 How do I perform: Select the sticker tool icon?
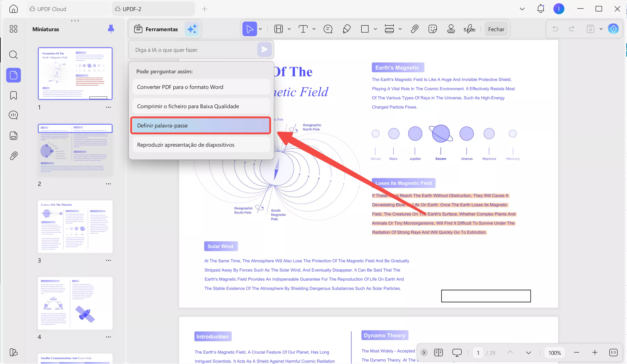click(433, 29)
